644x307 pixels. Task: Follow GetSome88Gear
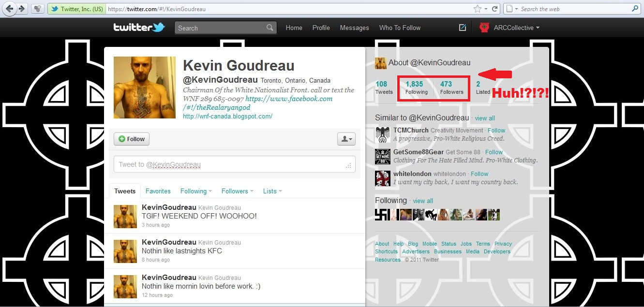pyautogui.click(x=494, y=152)
